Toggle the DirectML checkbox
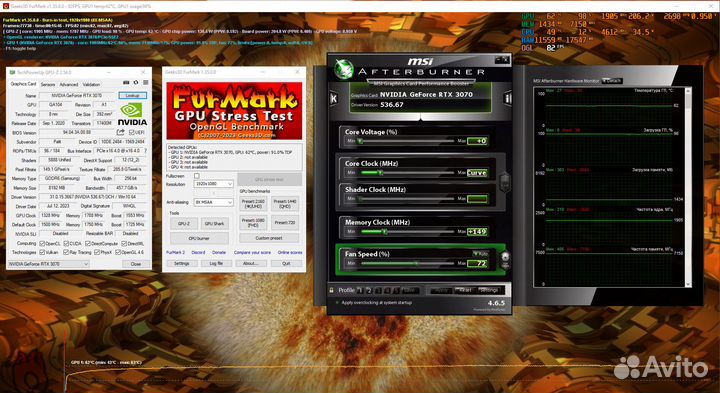 click(x=124, y=243)
